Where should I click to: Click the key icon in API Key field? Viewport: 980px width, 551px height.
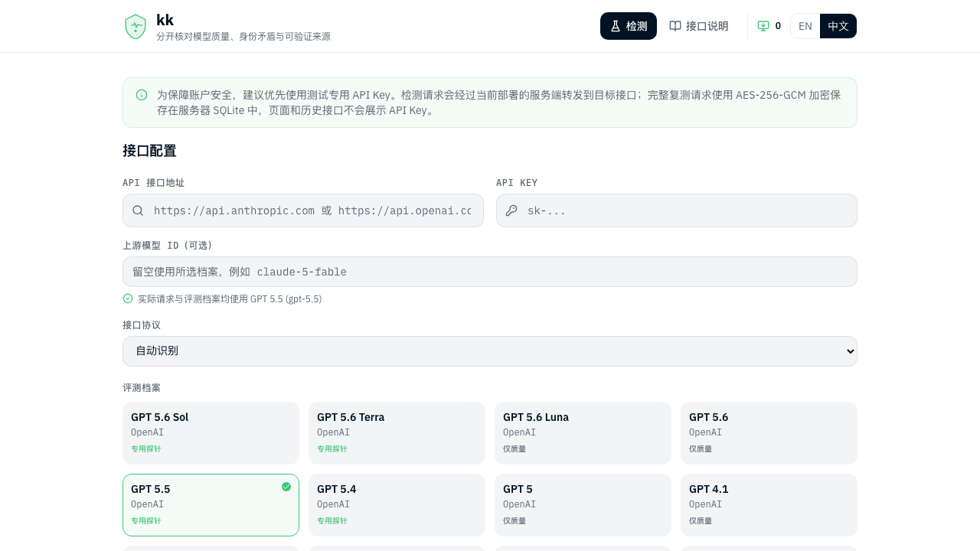511,210
